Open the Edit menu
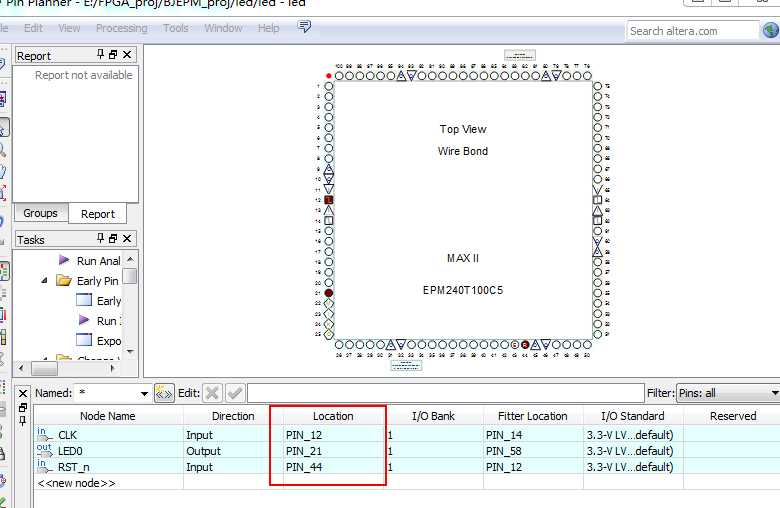This screenshot has height=508, width=780. click(x=33, y=28)
